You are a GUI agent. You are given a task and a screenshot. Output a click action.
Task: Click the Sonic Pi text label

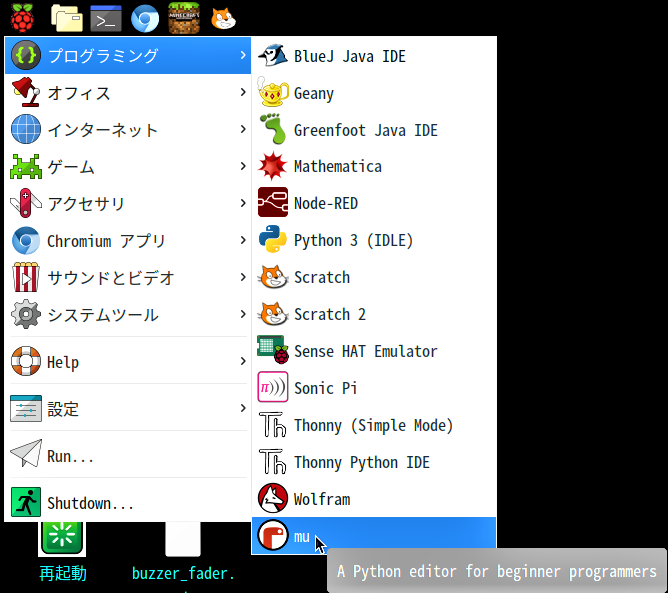325,388
